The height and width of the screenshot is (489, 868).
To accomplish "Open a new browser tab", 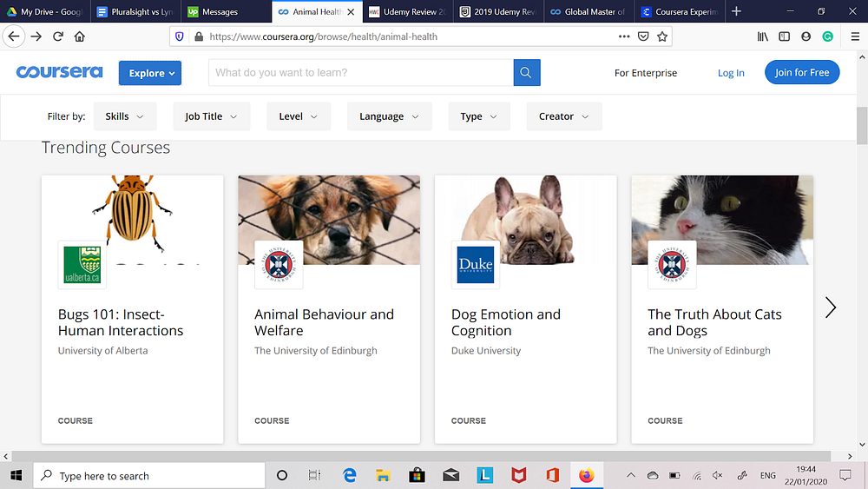I will pos(736,11).
